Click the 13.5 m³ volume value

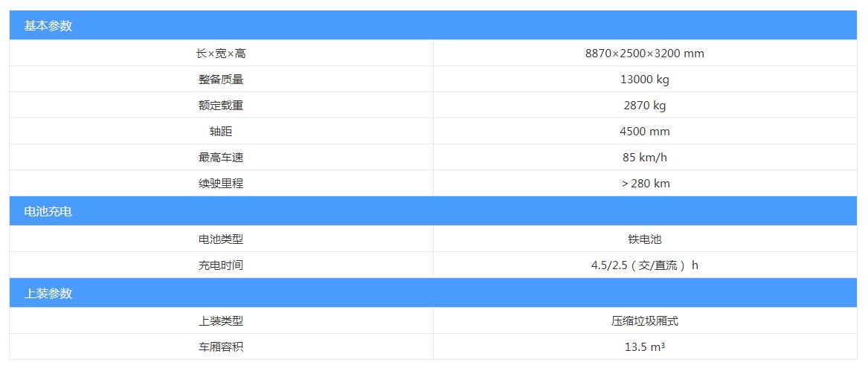coord(645,347)
